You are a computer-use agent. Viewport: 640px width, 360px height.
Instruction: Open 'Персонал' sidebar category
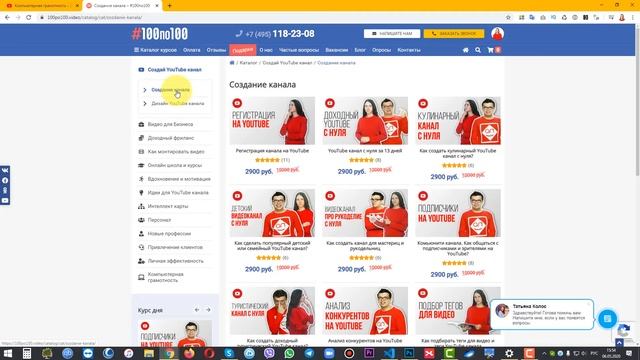point(159,220)
